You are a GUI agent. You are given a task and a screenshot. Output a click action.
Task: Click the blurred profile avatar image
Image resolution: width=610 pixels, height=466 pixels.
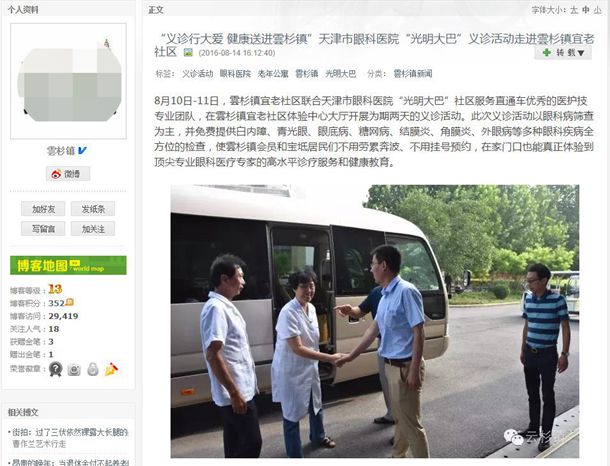pyautogui.click(x=68, y=81)
